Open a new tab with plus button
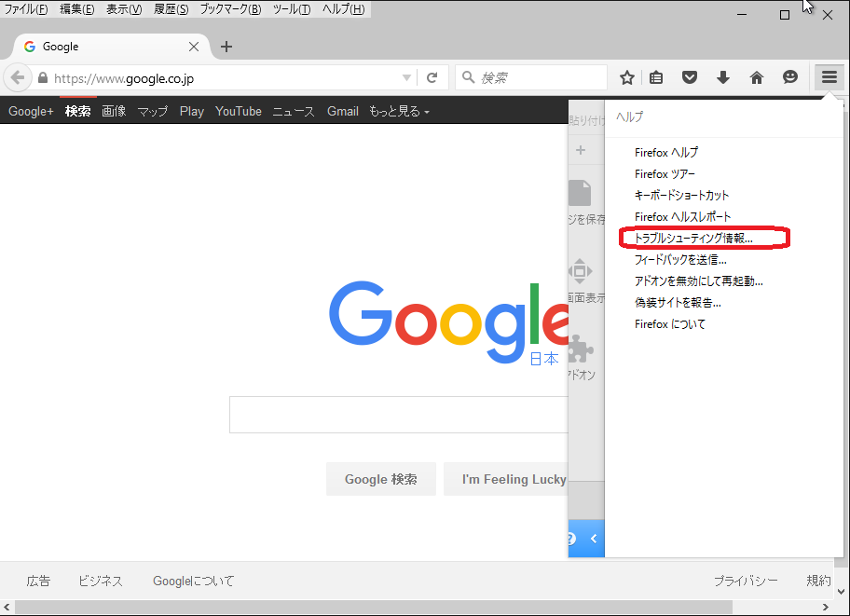 226,47
